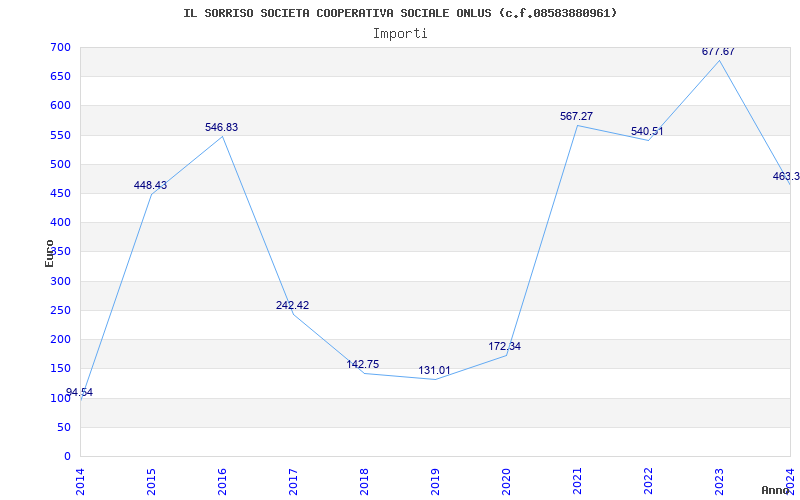Image resolution: width=800 pixels, height=500 pixels.
Task: Click the 142.75 data label
Action: 363,364
